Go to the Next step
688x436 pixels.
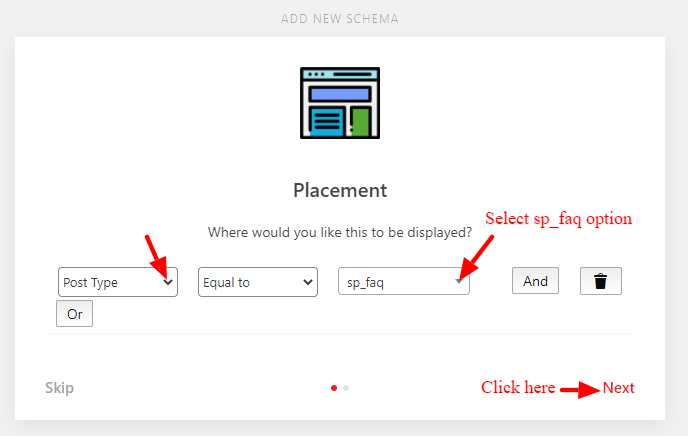pos(618,388)
